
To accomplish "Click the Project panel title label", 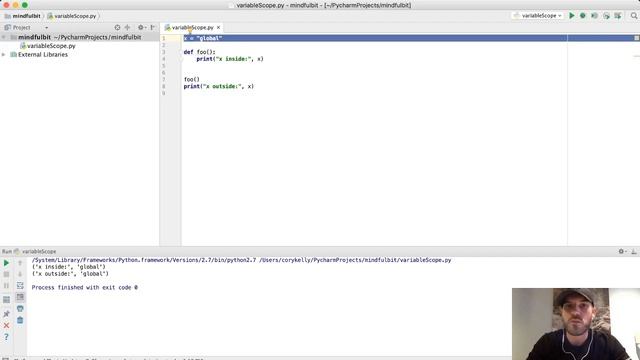I will [21, 28].
